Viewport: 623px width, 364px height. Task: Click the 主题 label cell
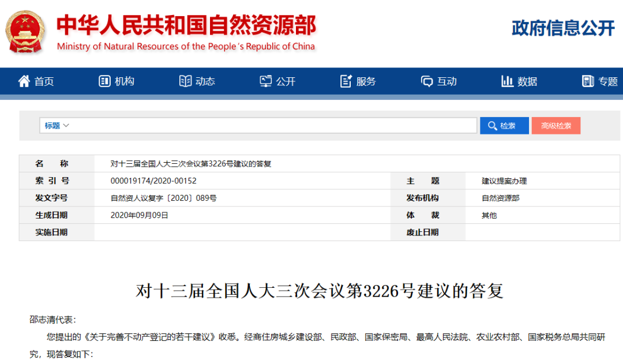click(x=428, y=181)
